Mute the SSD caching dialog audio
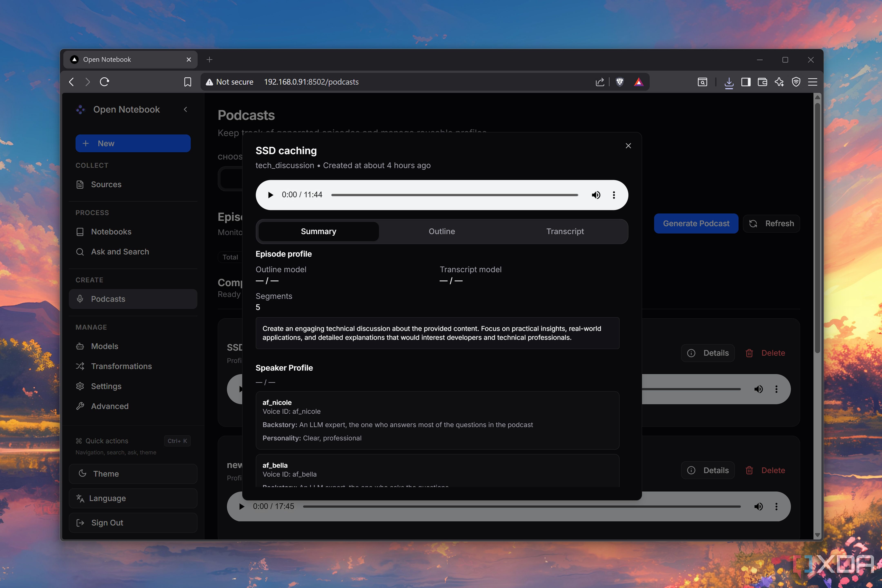This screenshot has width=882, height=588. [x=596, y=195]
